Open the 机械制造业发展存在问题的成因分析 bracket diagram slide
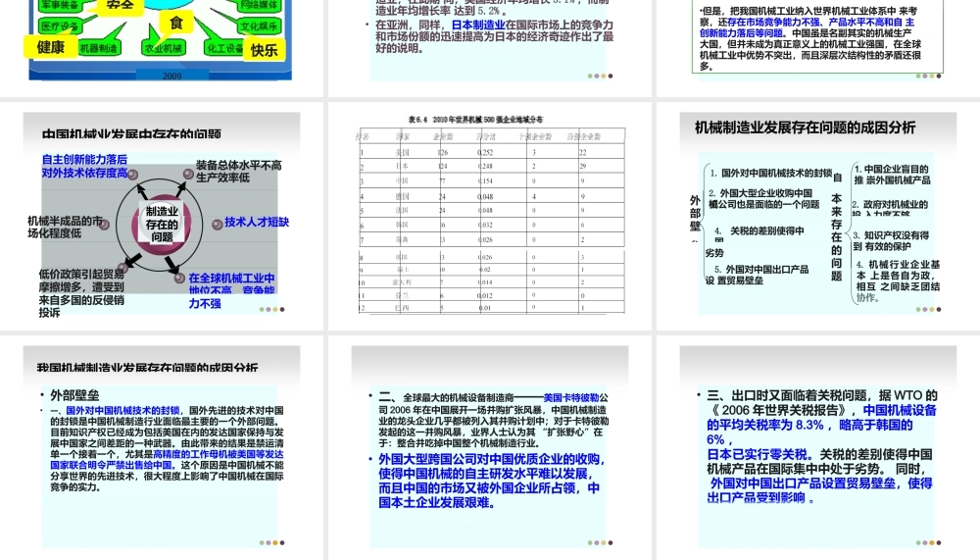Viewport: 980px width, 560px height. pyautogui.click(x=817, y=216)
